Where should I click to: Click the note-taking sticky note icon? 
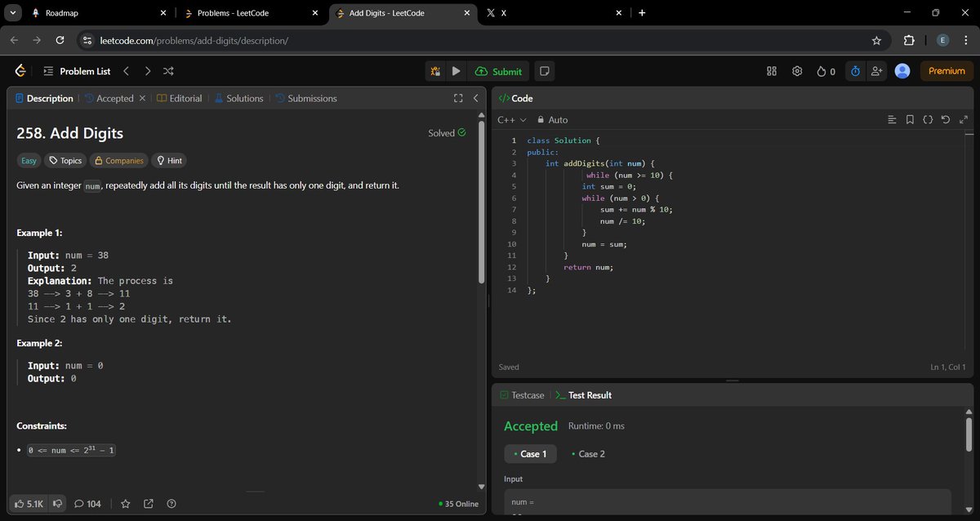(x=544, y=71)
